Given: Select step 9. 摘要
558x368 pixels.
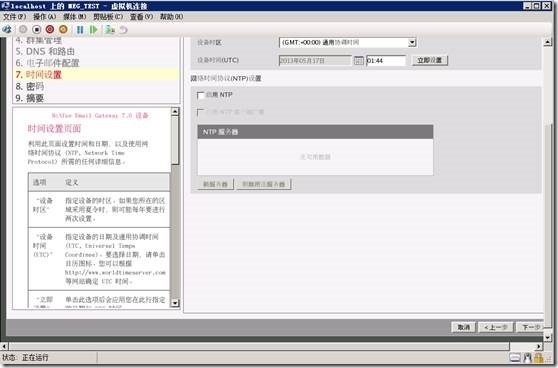Looking at the screenshot, I should (x=30, y=98).
